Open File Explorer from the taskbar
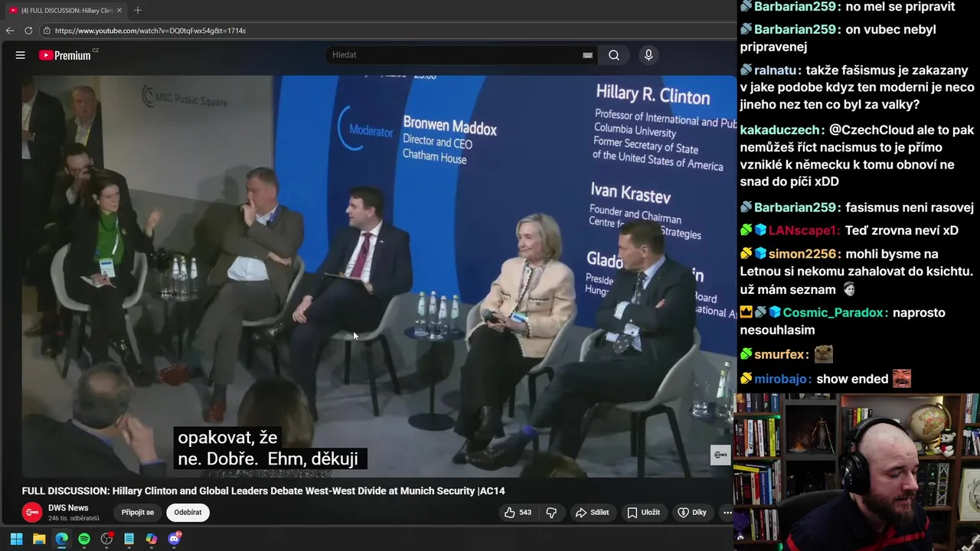This screenshot has width=980, height=551. [x=39, y=539]
